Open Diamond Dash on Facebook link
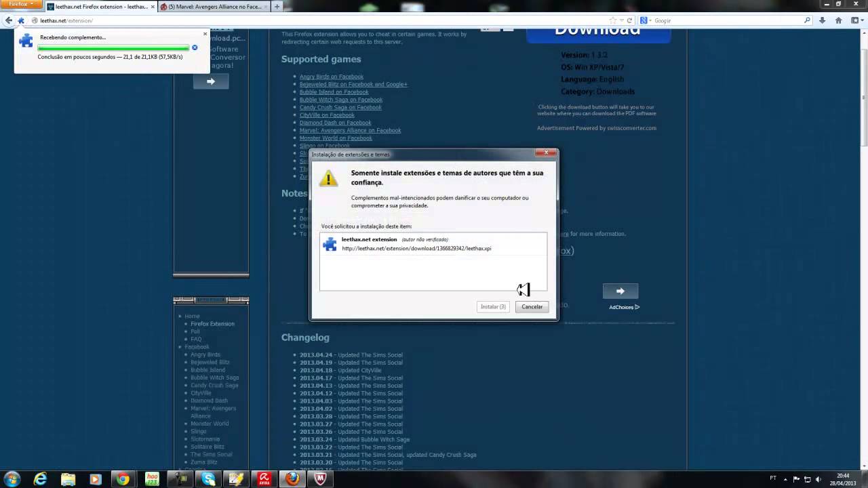This screenshot has height=488, width=868. tap(336, 123)
